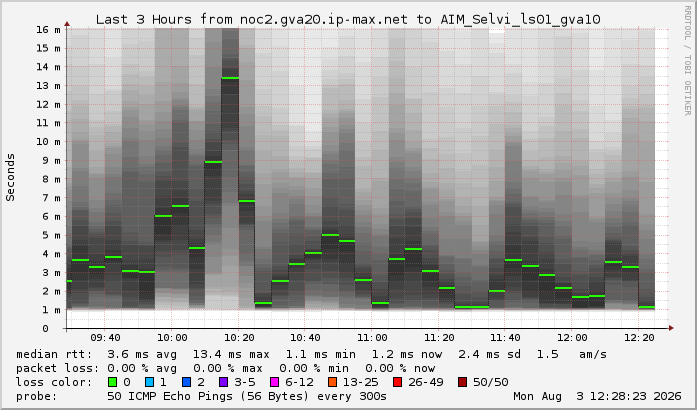Click the peak median marker near 13.4 ms

click(x=230, y=78)
